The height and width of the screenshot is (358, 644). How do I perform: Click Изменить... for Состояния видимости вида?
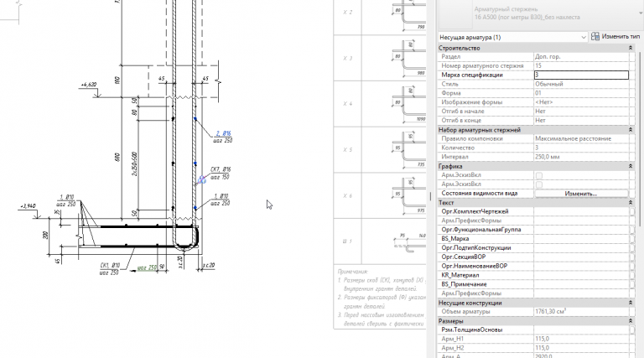(x=581, y=194)
